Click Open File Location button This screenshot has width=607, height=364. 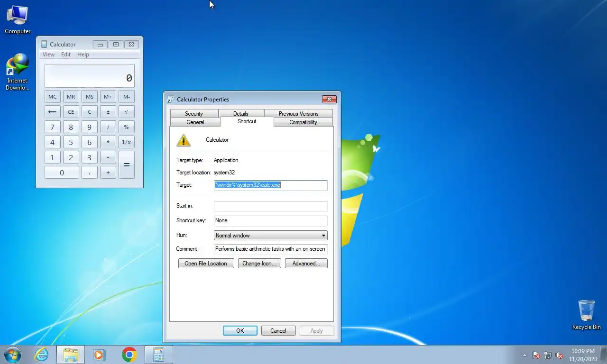206,264
